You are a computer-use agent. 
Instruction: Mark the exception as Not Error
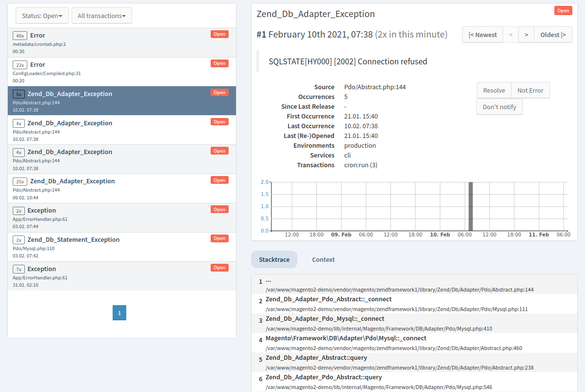click(x=530, y=90)
